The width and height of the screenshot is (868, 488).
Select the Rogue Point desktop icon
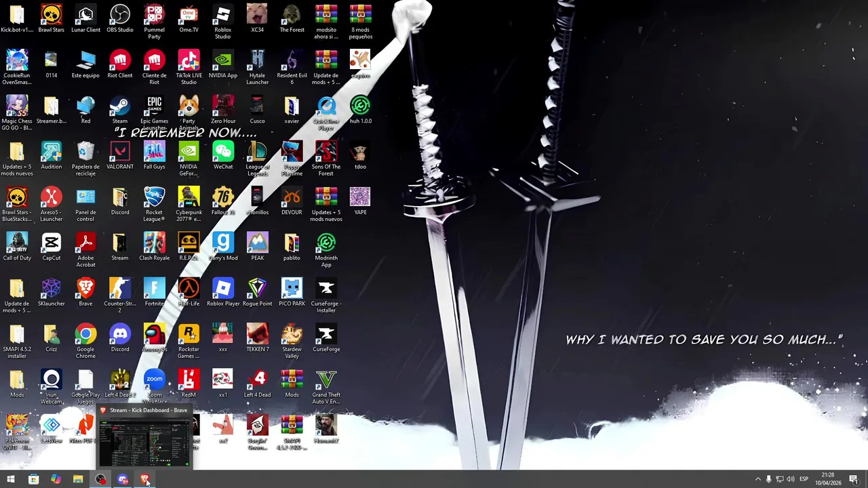[x=257, y=292]
